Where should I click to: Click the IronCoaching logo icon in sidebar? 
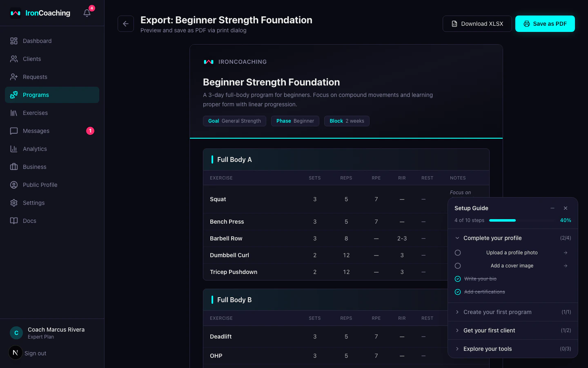click(16, 13)
